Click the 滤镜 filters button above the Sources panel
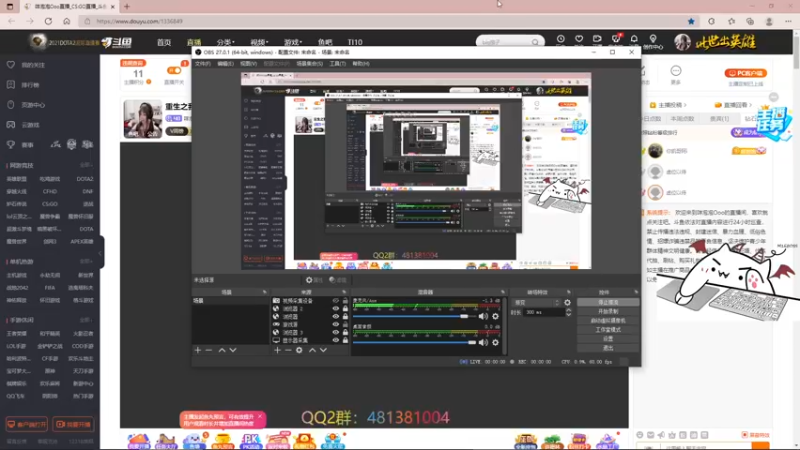The height and width of the screenshot is (450, 800). tap(338, 280)
